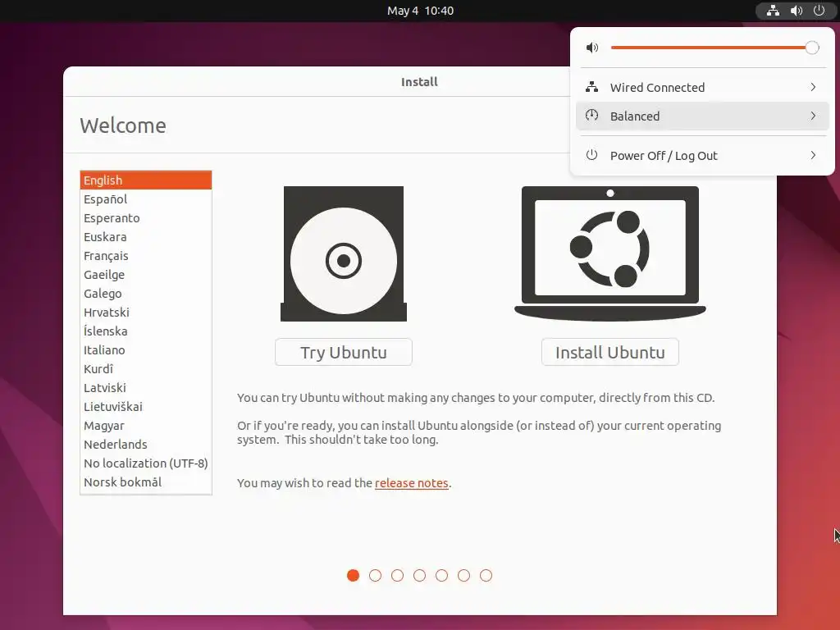The height and width of the screenshot is (630, 840).
Task: Expand the Power Off / Log Out arrow
Action: (x=813, y=155)
